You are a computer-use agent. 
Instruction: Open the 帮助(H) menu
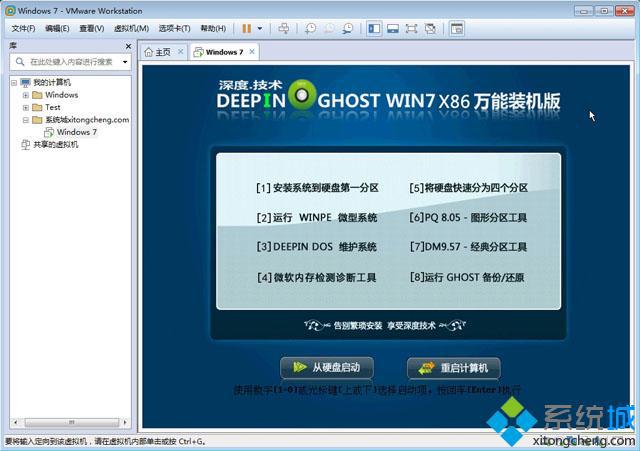pyautogui.click(x=213, y=29)
